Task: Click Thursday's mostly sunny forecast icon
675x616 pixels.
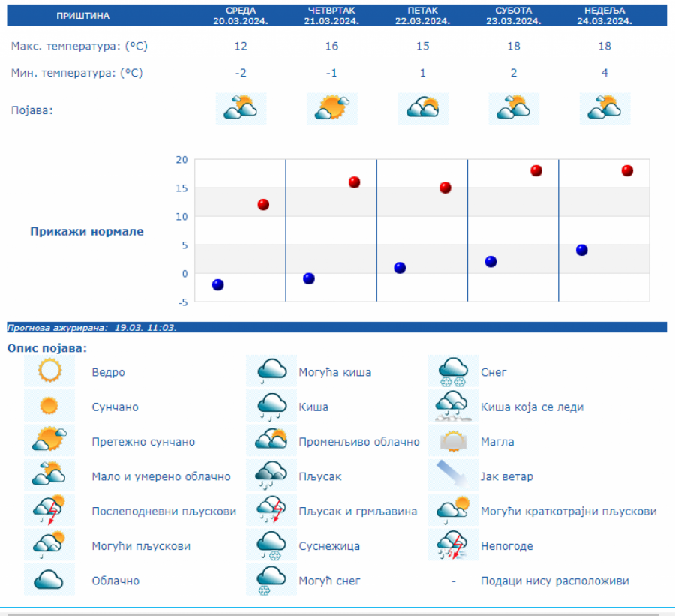Action: (331, 109)
